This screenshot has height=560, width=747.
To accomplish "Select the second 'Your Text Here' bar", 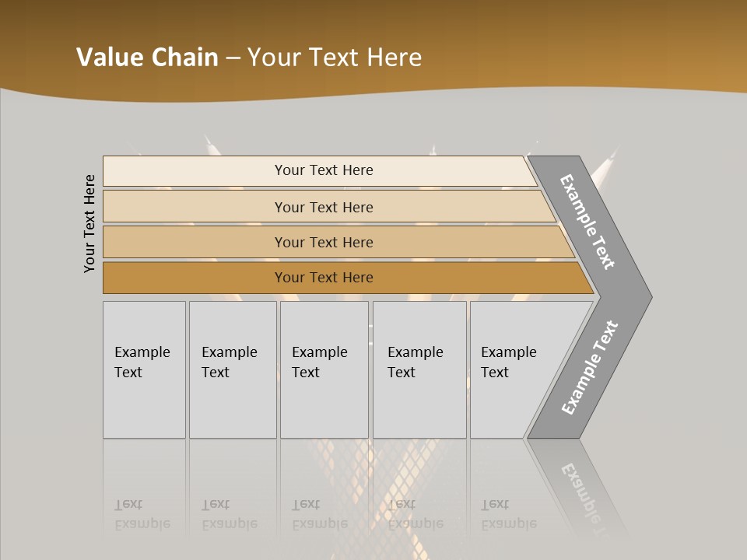I will [323, 207].
